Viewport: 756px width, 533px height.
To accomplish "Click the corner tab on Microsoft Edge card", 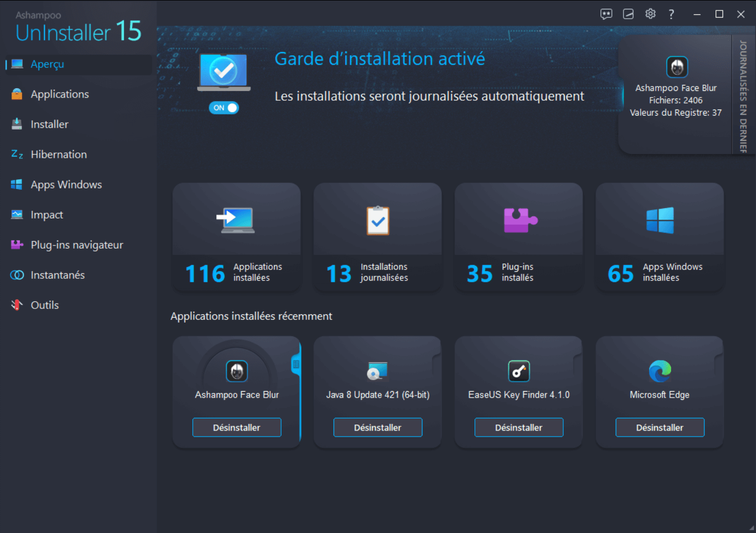I will (719, 364).
